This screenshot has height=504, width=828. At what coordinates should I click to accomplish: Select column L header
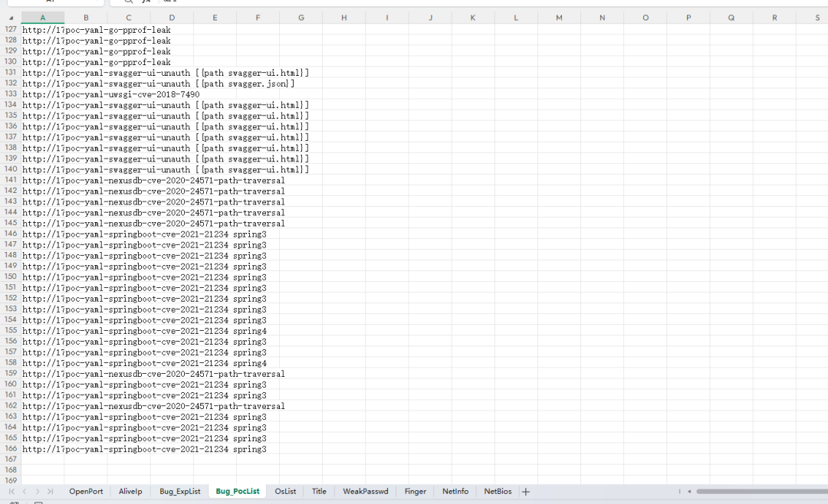517,18
